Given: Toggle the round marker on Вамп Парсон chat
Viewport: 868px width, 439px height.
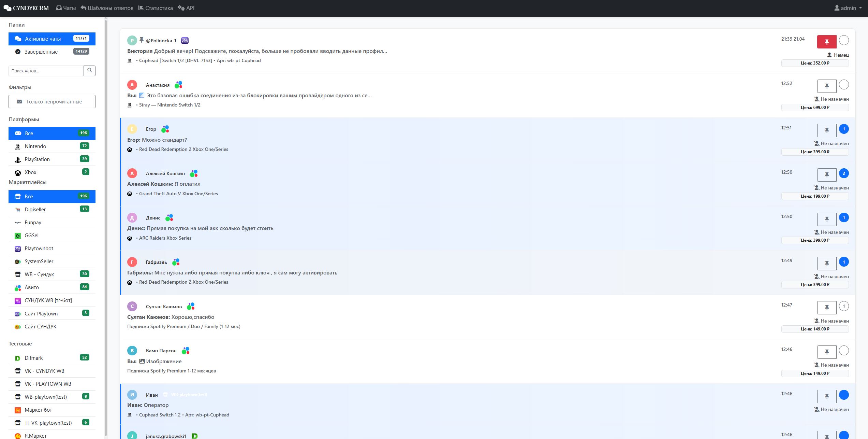Looking at the screenshot, I should 844,351.
